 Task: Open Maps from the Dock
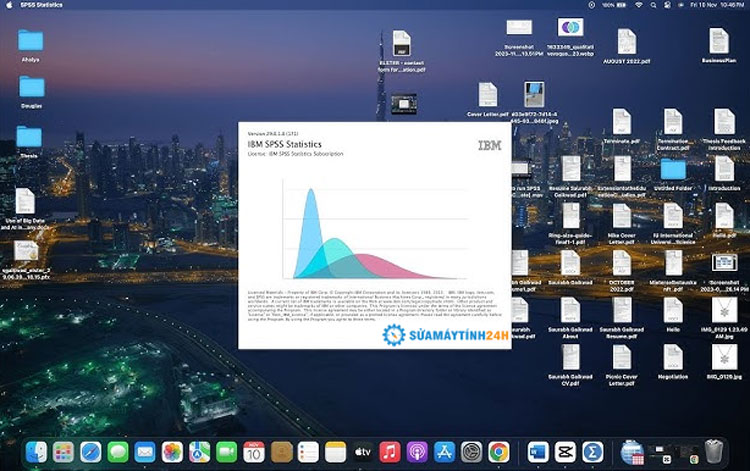point(199,452)
